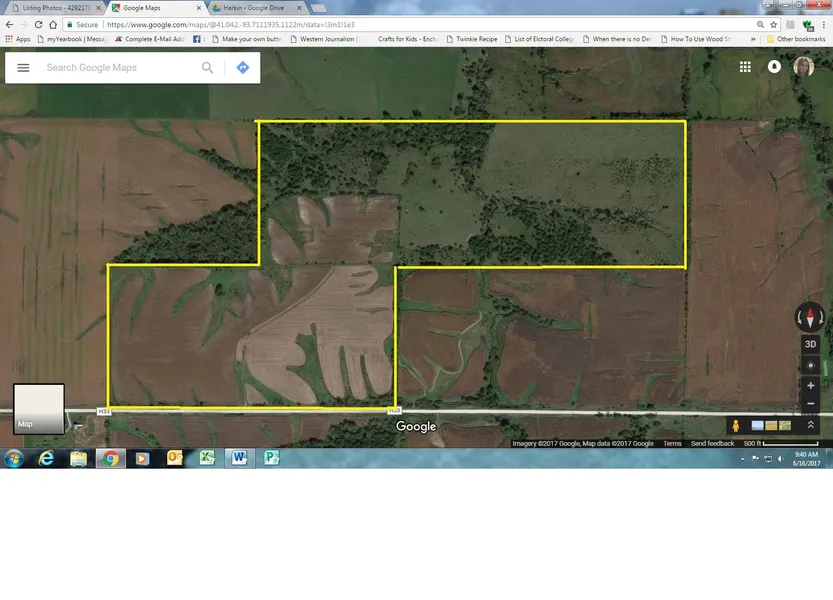
Task: Click the notifications bell icon
Action: (774, 67)
